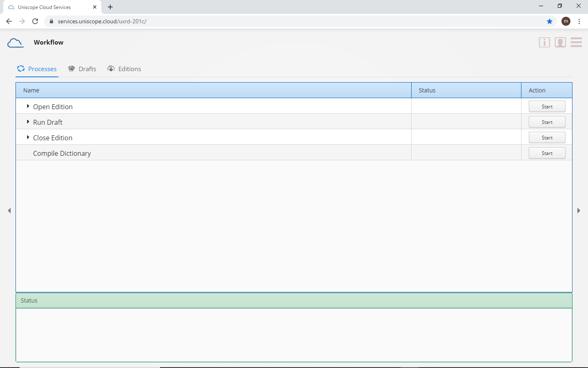Click the browser address bar URL

[102, 21]
